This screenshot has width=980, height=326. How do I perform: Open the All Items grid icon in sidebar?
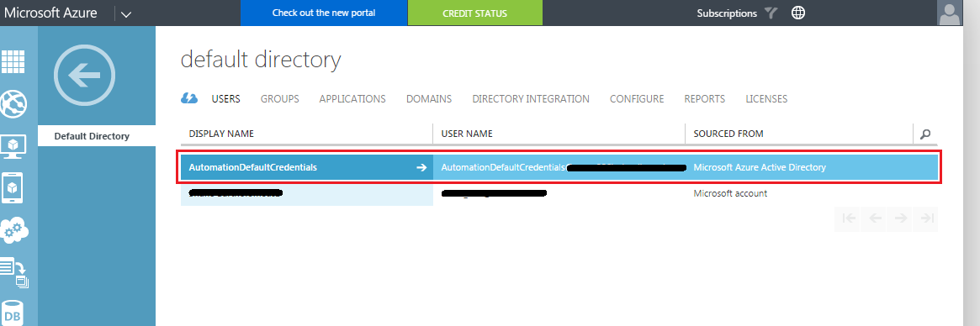(13, 60)
